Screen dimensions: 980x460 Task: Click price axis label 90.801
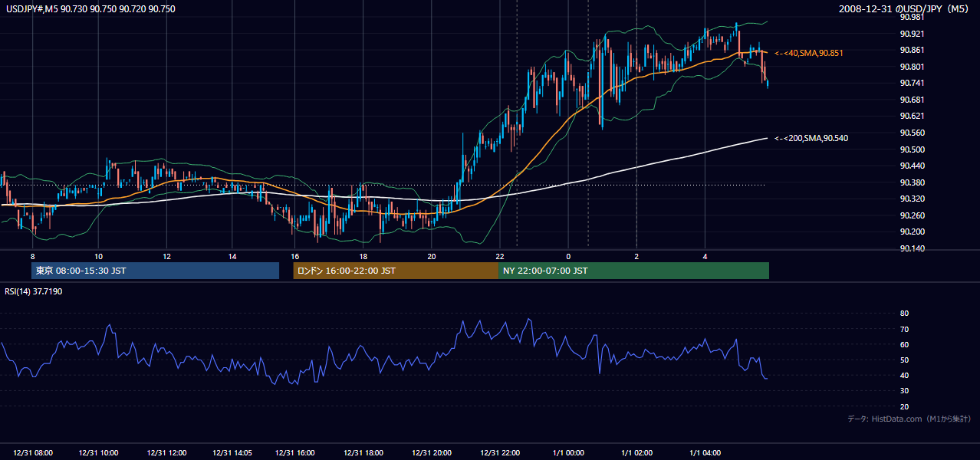tap(912, 67)
